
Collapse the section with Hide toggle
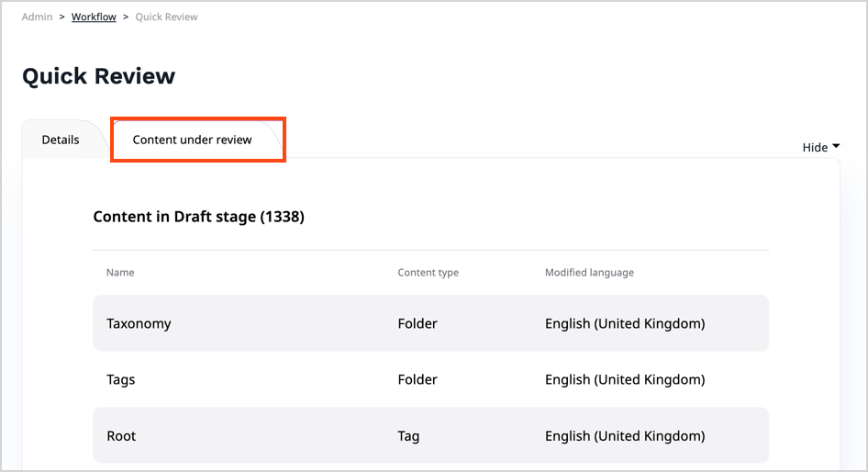(815, 147)
